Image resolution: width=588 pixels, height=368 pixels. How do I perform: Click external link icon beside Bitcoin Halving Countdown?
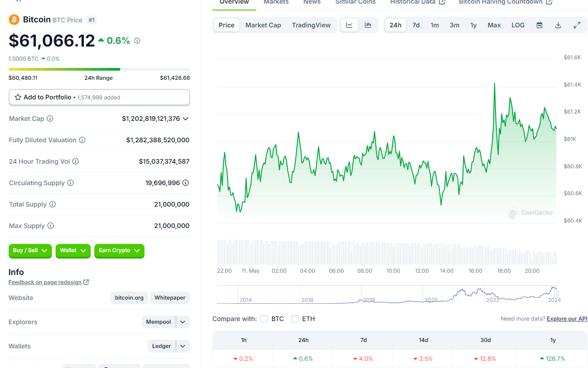[x=549, y=2]
